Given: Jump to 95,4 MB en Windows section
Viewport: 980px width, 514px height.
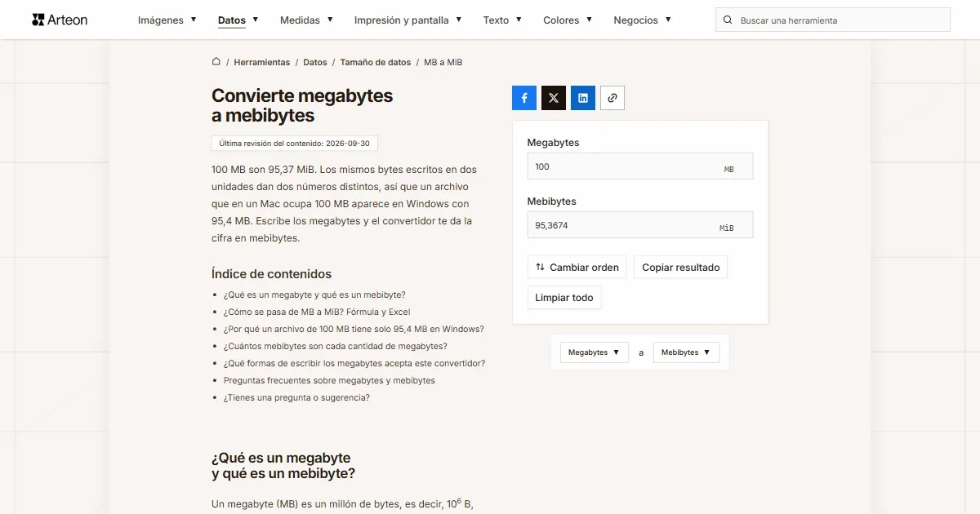Looking at the screenshot, I should (354, 329).
